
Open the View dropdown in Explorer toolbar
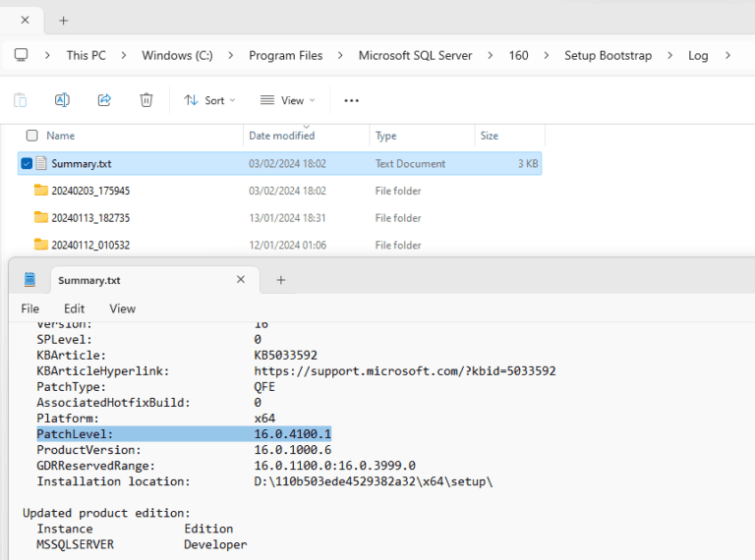(287, 100)
